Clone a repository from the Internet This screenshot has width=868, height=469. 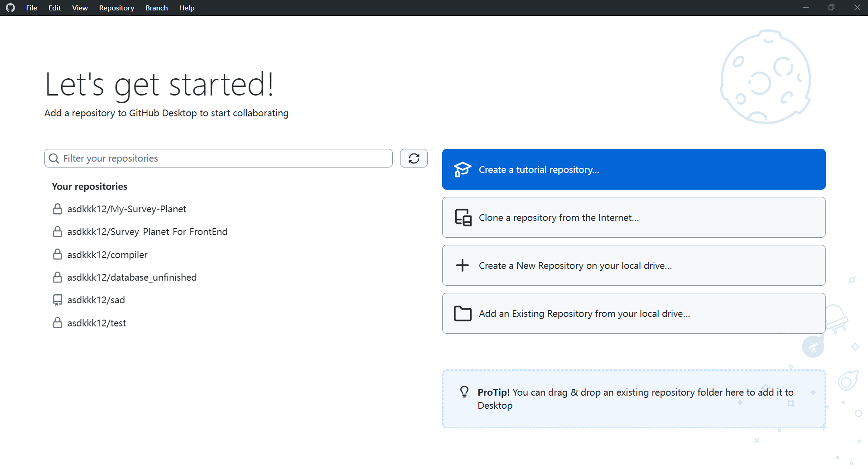tap(633, 217)
